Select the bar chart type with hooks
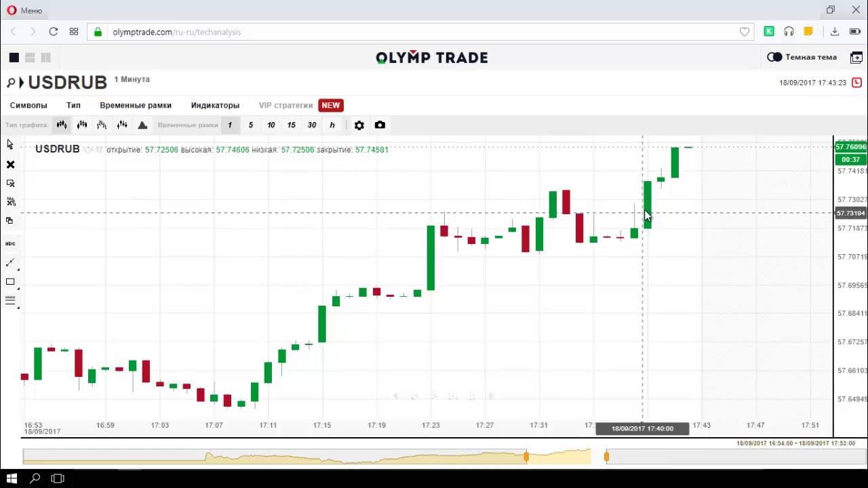The width and height of the screenshot is (868, 488). 102,125
